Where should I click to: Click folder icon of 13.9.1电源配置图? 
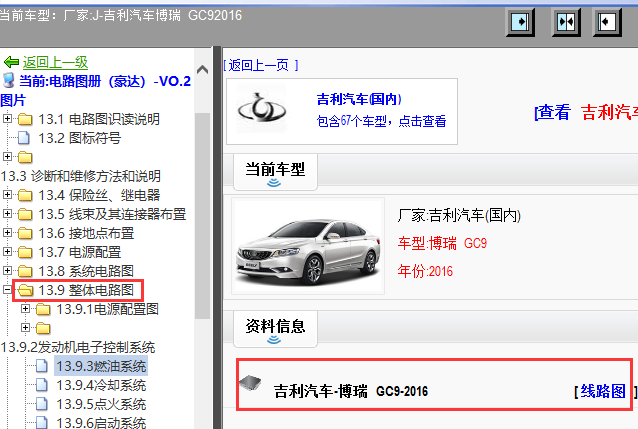43,309
